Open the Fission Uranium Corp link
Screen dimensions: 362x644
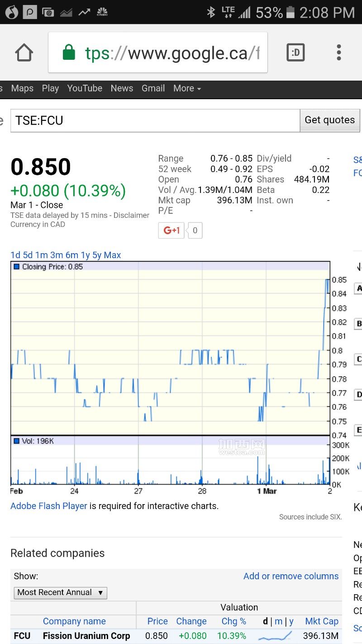point(86,636)
